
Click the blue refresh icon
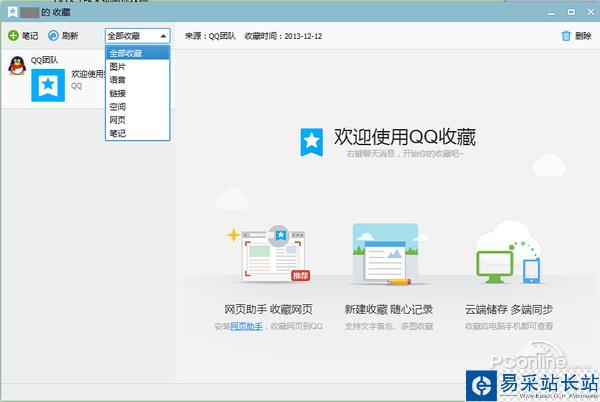pos(53,36)
